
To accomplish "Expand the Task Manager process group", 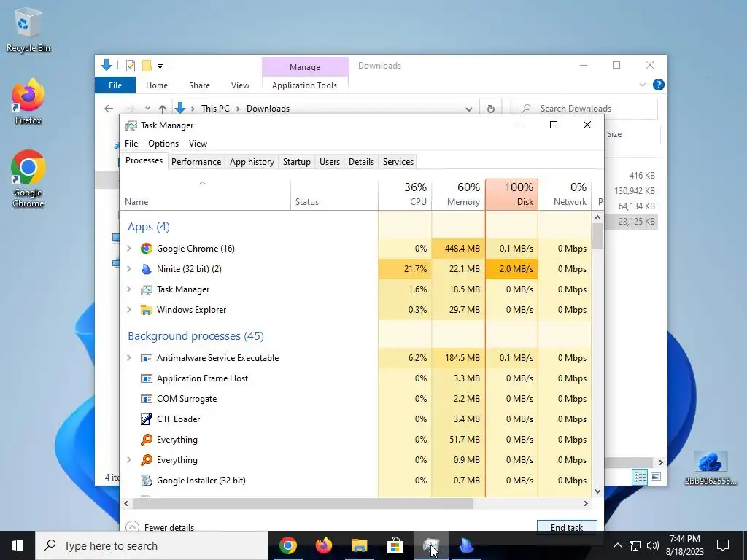I will (128, 289).
